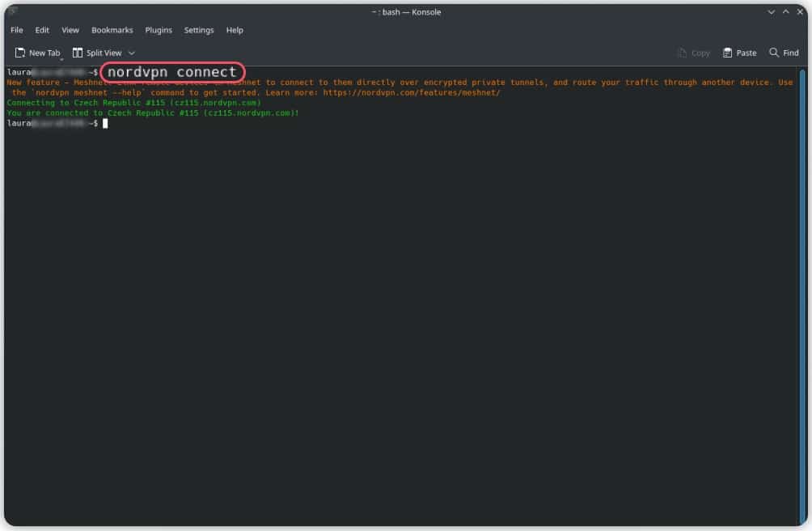Click the Paste clipboard icon

728,53
